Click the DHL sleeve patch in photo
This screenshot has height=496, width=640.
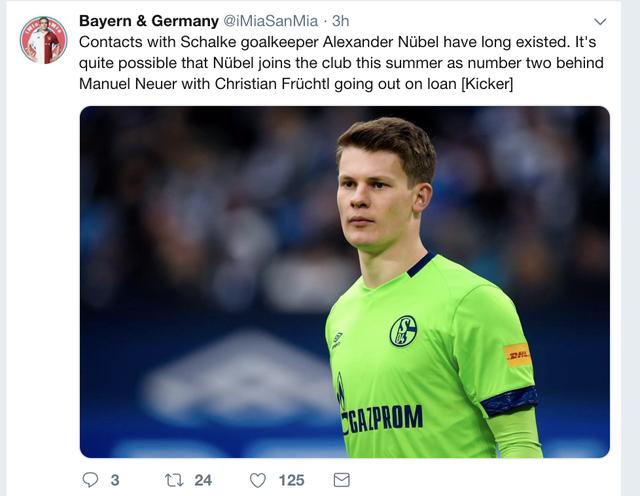tap(517, 354)
